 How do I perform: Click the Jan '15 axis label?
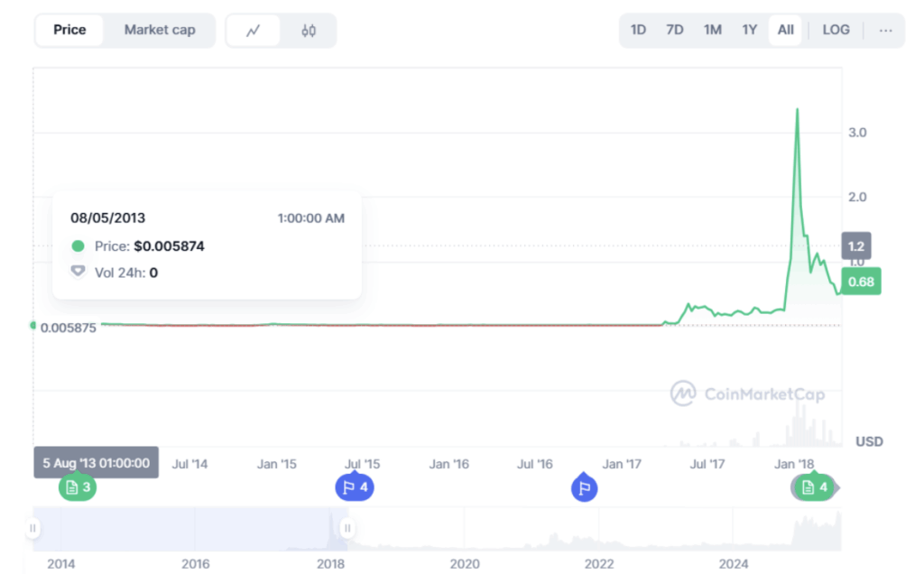[x=276, y=464]
